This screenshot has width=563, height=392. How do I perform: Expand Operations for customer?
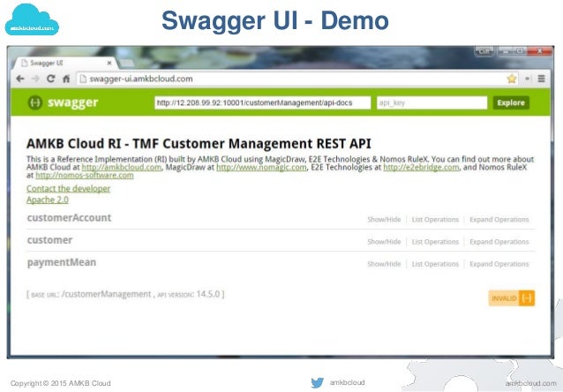click(x=499, y=242)
